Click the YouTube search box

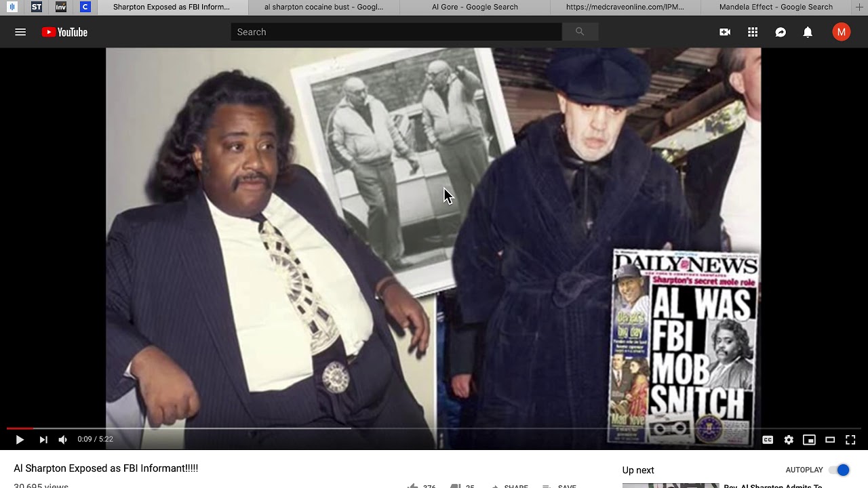(x=396, y=32)
